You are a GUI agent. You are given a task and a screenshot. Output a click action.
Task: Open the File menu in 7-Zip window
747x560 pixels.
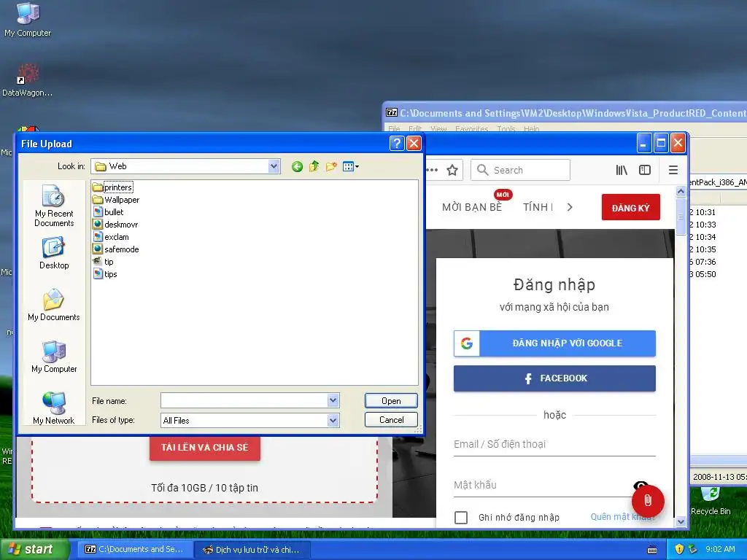point(394,129)
